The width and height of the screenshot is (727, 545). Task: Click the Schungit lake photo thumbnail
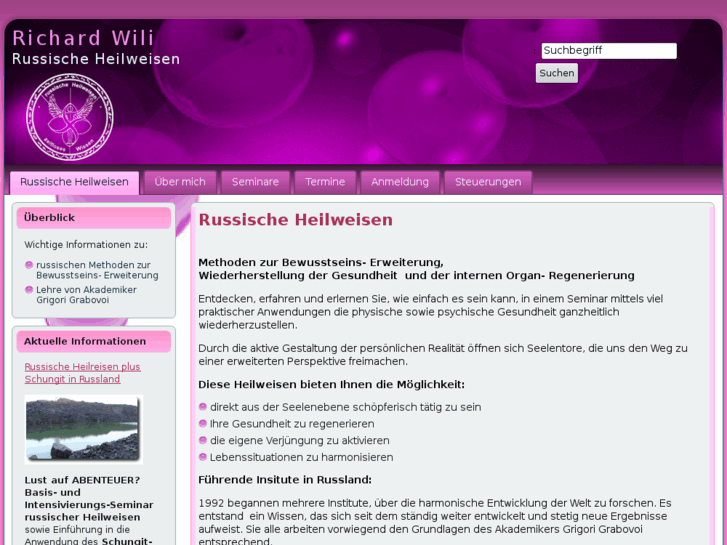click(83, 430)
